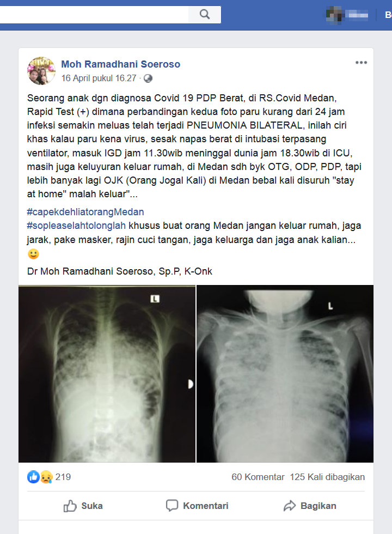Image resolution: width=392 pixels, height=534 pixels.
Task: View 125 Kali dibagikan shares
Action: point(327,477)
